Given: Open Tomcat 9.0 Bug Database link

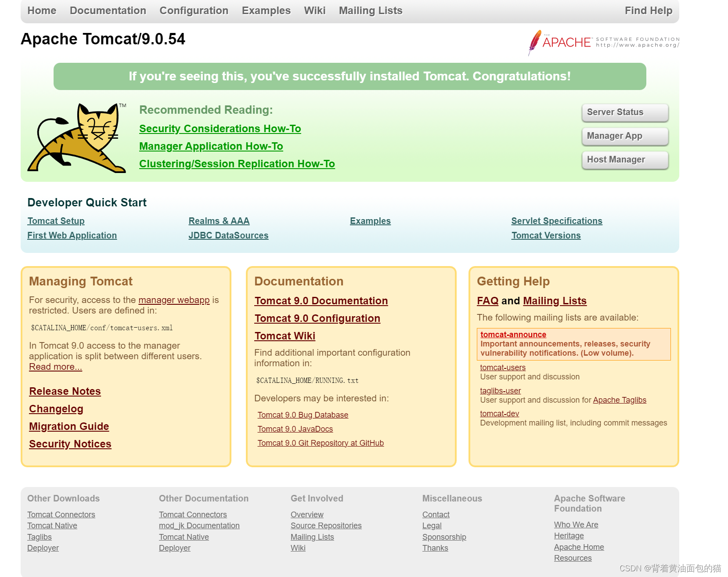Looking at the screenshot, I should pos(303,415).
